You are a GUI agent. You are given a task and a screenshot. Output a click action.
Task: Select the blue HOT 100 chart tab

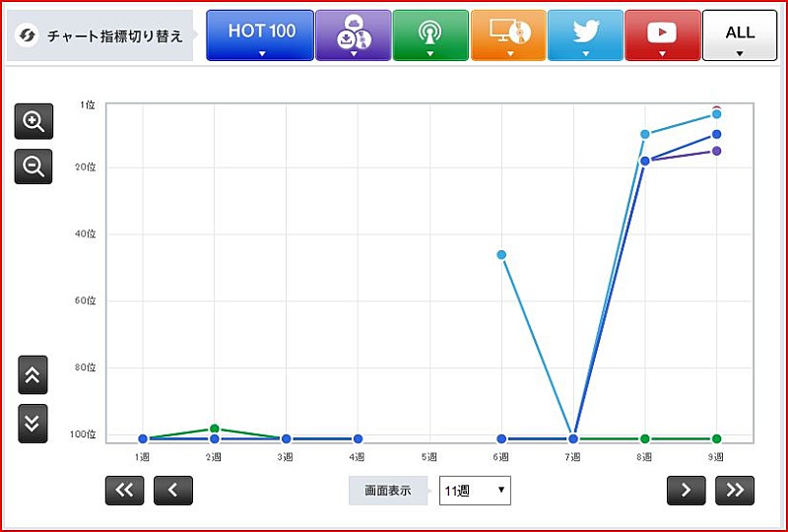pyautogui.click(x=260, y=35)
